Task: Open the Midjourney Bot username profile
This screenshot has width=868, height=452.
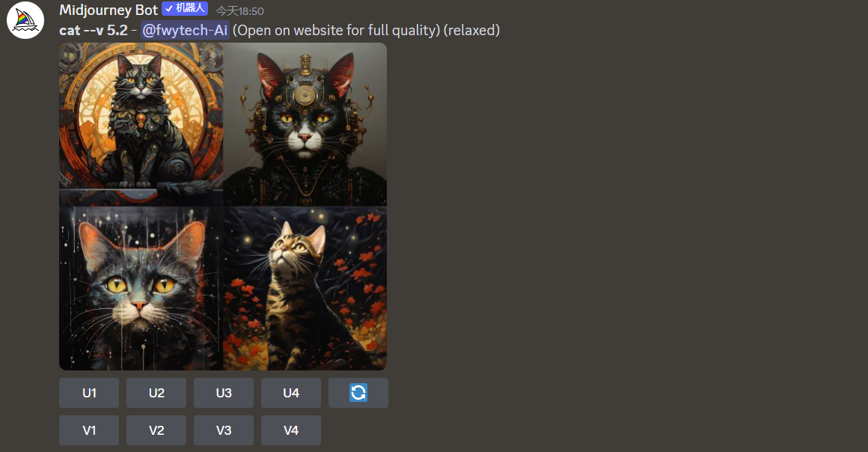Action: click(x=109, y=10)
